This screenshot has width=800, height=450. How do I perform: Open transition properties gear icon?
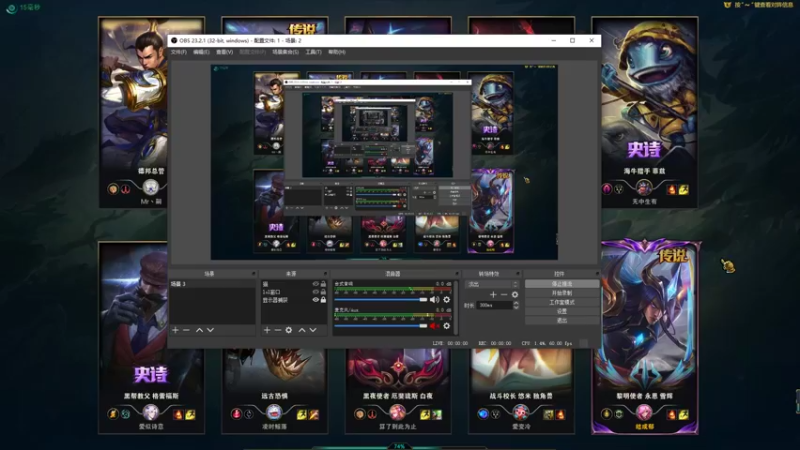tap(515, 294)
